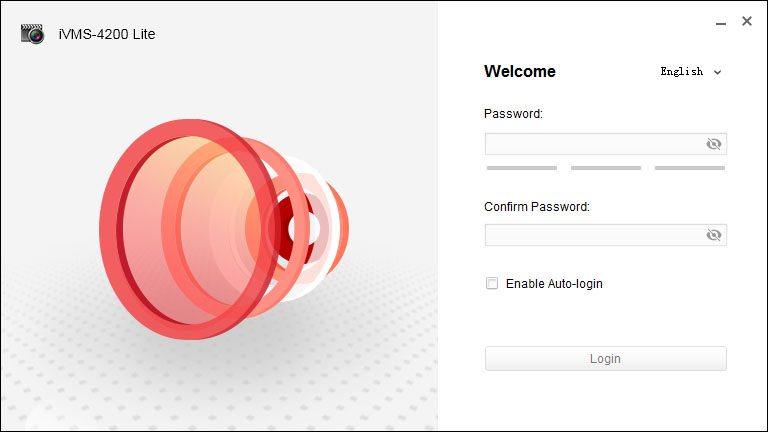This screenshot has width=768, height=432.
Task: Open the English language dropdown
Action: coord(691,72)
